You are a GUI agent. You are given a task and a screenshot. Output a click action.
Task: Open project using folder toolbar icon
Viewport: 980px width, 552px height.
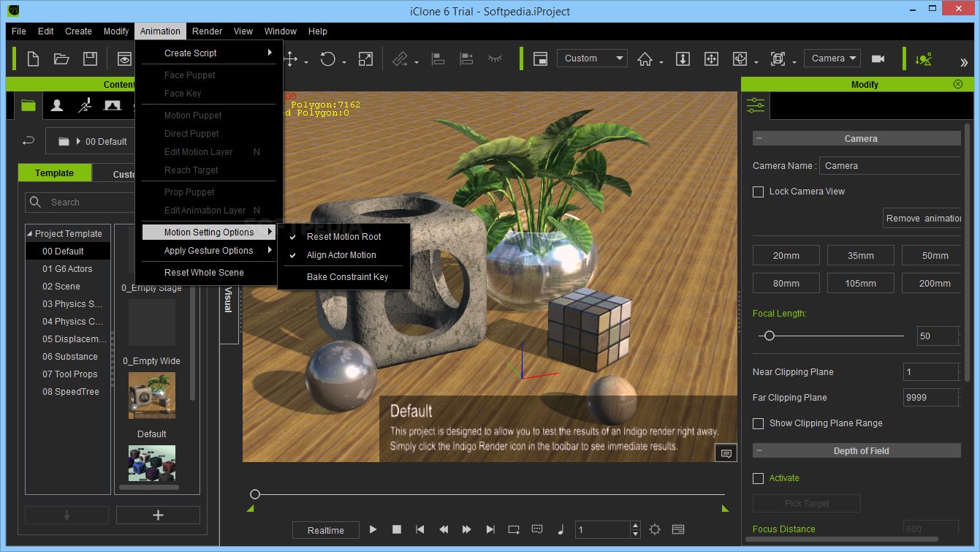tap(61, 58)
